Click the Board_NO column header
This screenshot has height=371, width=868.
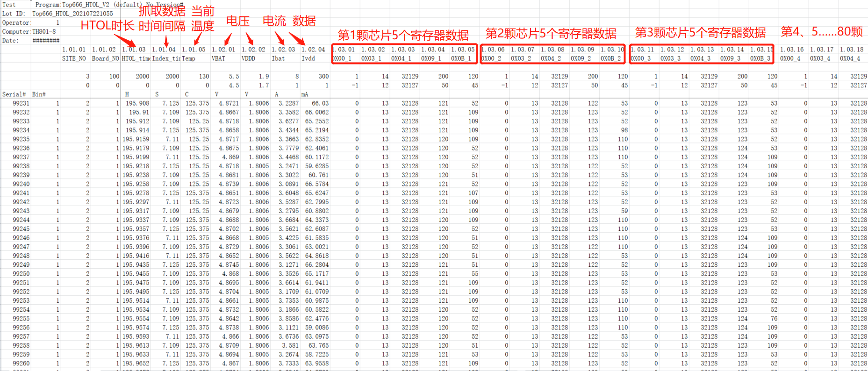pos(105,58)
